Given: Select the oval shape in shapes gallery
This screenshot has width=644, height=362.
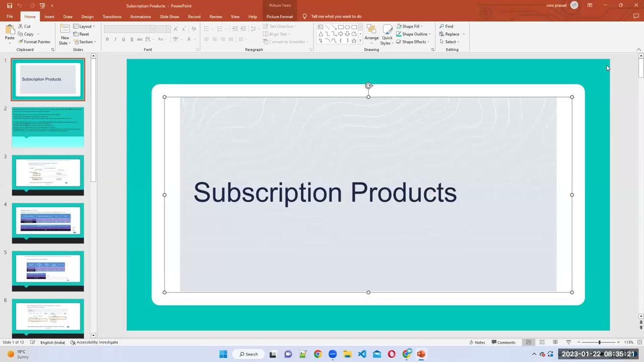Looking at the screenshot, I should tap(347, 27).
